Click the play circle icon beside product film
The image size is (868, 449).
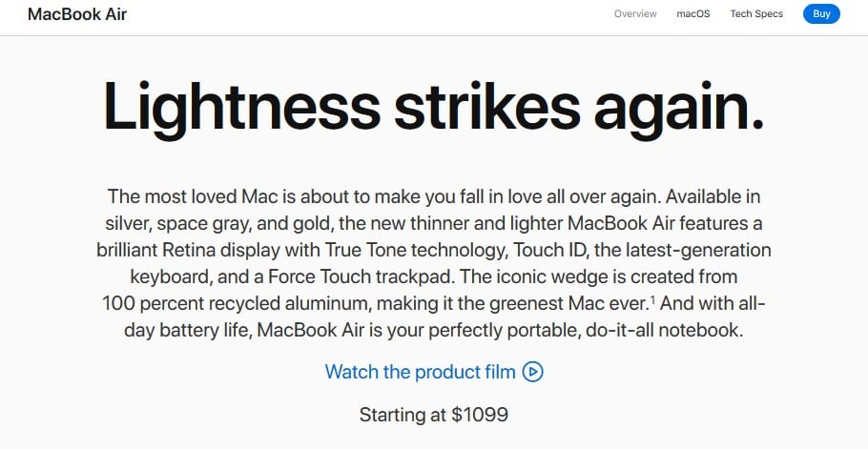(532, 372)
